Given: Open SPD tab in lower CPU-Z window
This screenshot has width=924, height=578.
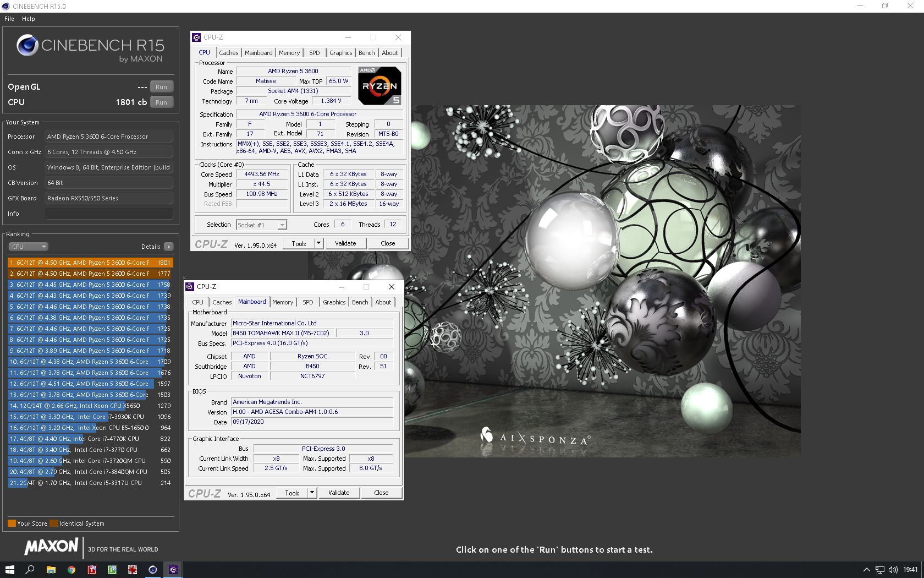Looking at the screenshot, I should tap(308, 302).
